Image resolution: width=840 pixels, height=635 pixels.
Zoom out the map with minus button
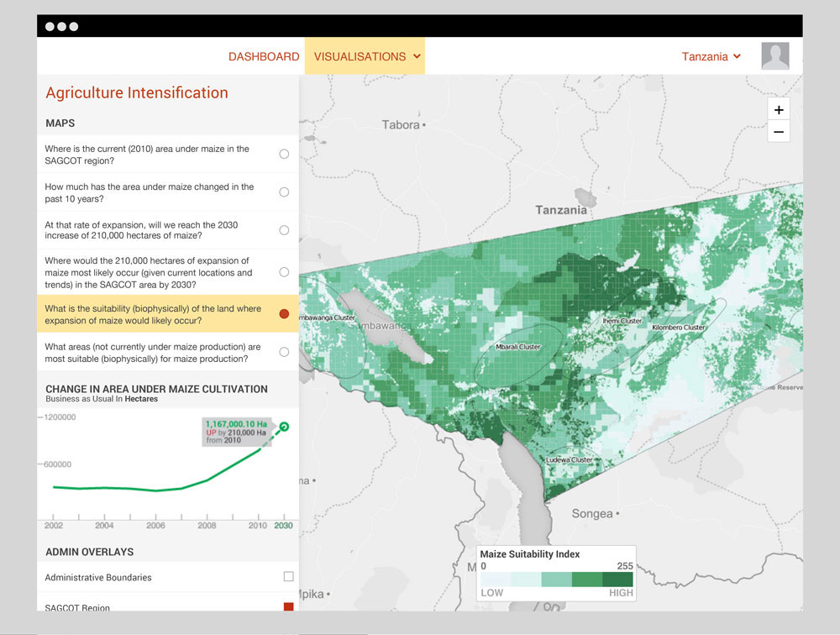pos(779,132)
